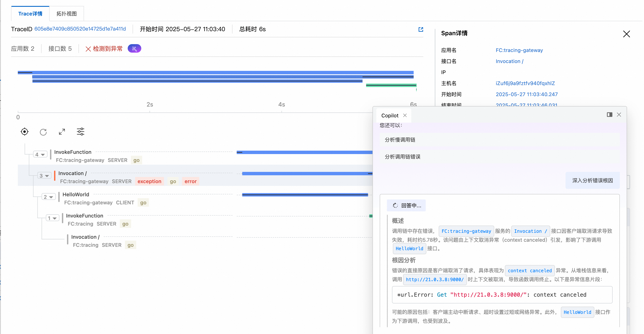Image resolution: width=644 pixels, height=334 pixels.
Task: Open the TraceID hyperlink
Action: pyautogui.click(x=80, y=29)
